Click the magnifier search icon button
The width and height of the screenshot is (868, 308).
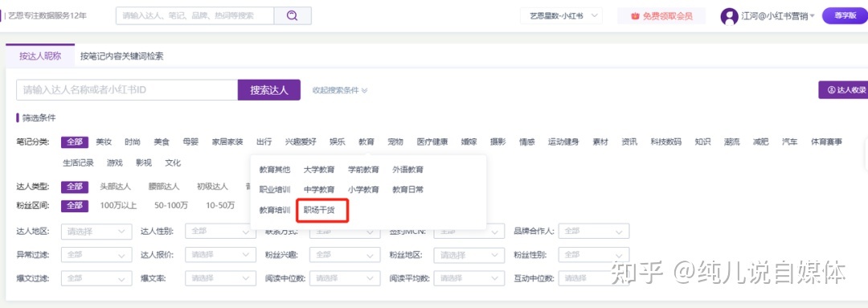[x=293, y=15]
